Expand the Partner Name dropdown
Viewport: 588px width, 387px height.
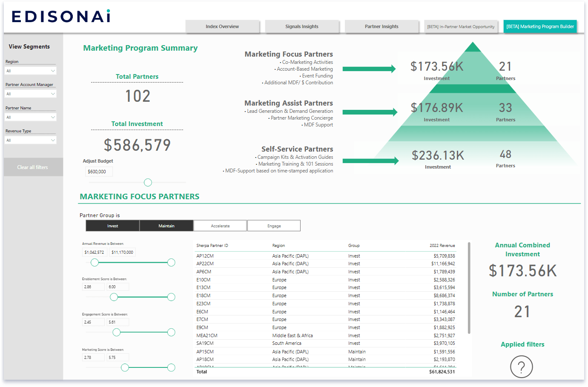click(x=31, y=117)
